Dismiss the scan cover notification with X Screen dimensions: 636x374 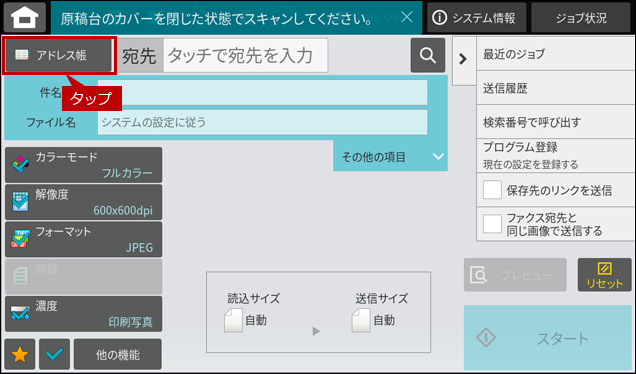406,17
